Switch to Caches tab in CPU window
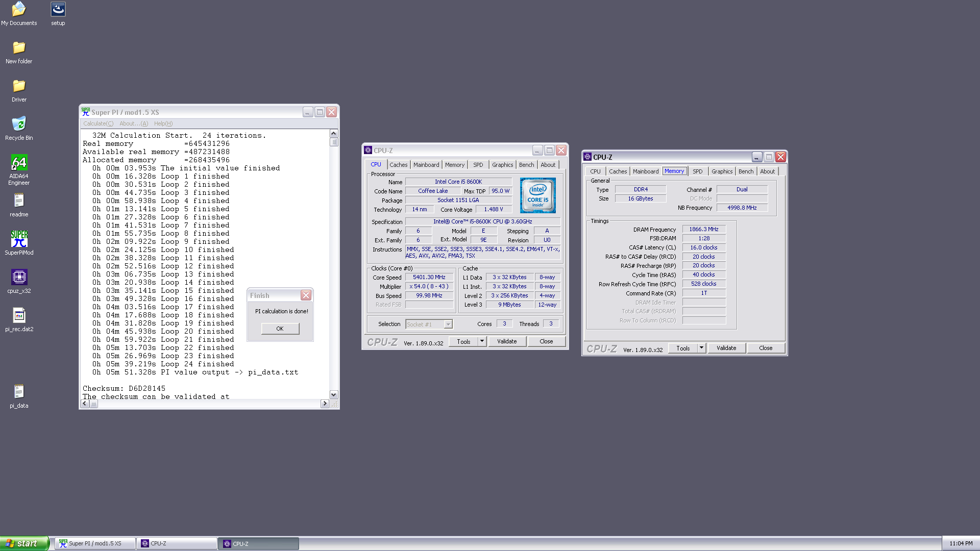The width and height of the screenshot is (980, 551). coord(399,165)
